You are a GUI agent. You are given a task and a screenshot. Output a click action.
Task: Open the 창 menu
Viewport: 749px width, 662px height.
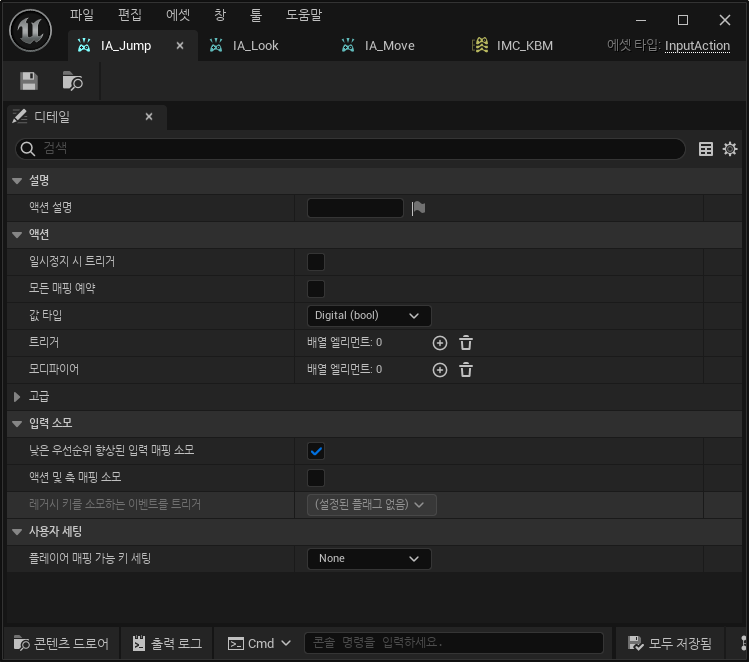(220, 15)
